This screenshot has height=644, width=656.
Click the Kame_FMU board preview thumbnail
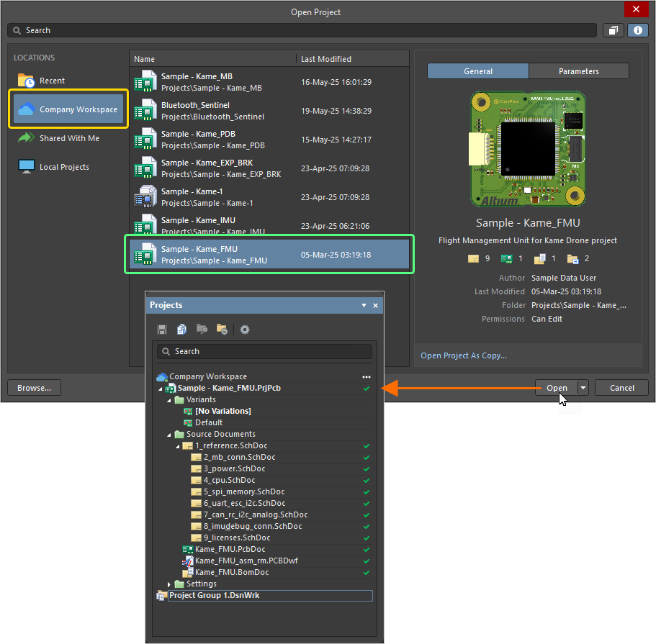528,149
